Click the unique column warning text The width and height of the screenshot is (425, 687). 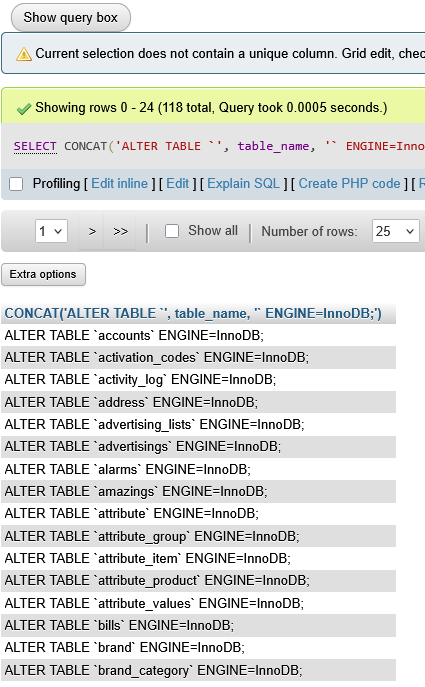pos(230,54)
